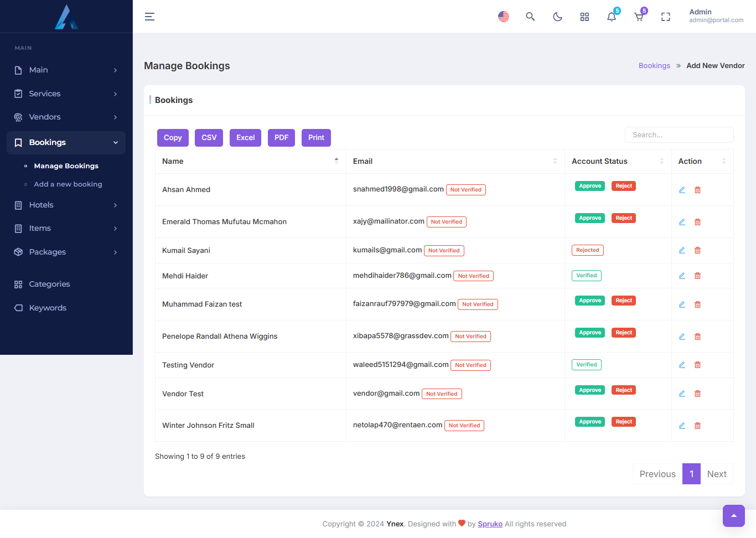Open Categories in the sidebar
The width and height of the screenshot is (756, 538).
point(49,284)
